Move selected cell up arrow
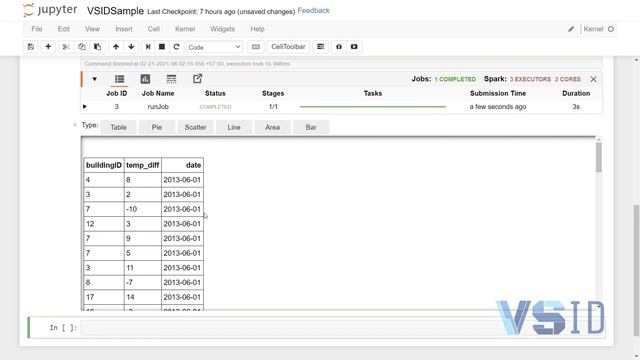Viewport: 640px width, 360px height. 116,47
